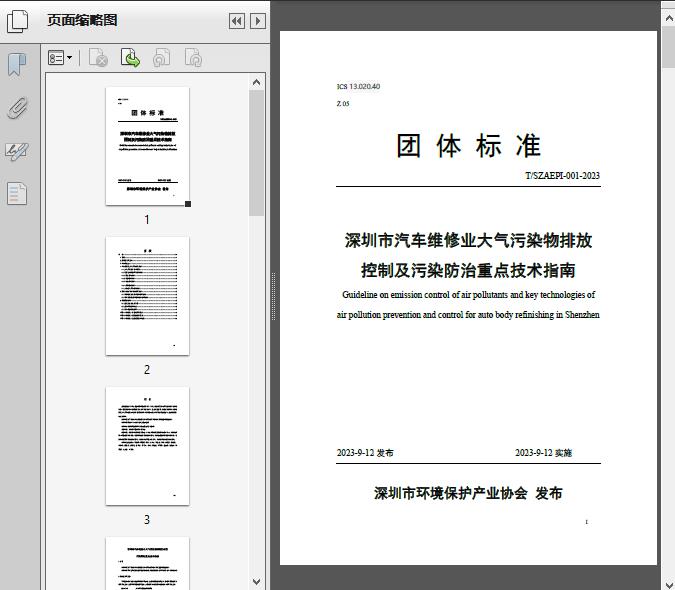Click the text "T/SZAEPI-001-2023"
Image resolution: width=675 pixels, height=590 pixels.
coord(562,176)
